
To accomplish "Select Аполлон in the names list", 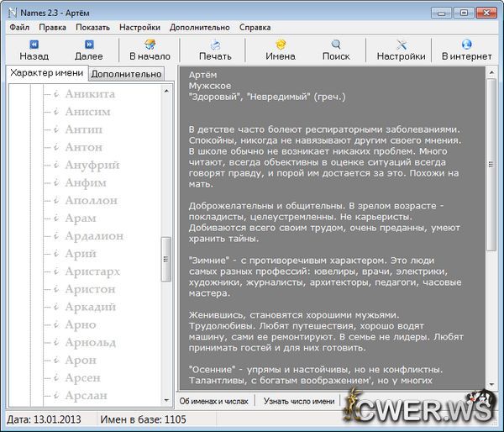I will point(92,200).
